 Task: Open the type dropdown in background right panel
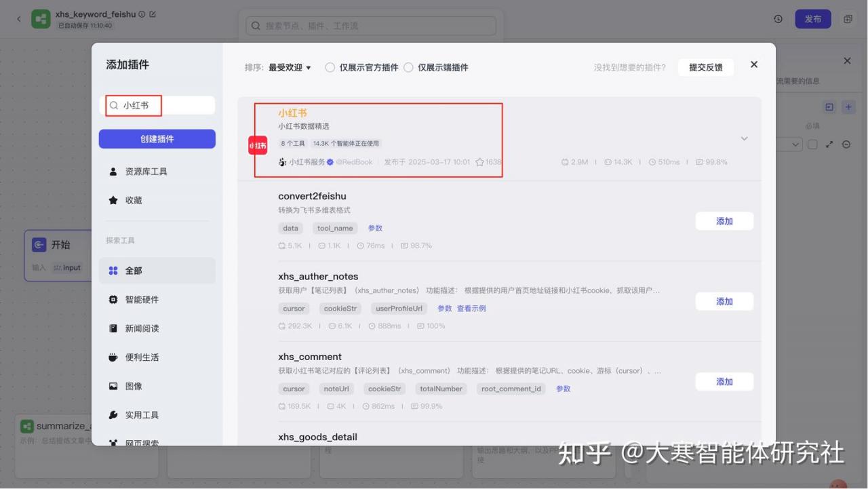coord(789,144)
